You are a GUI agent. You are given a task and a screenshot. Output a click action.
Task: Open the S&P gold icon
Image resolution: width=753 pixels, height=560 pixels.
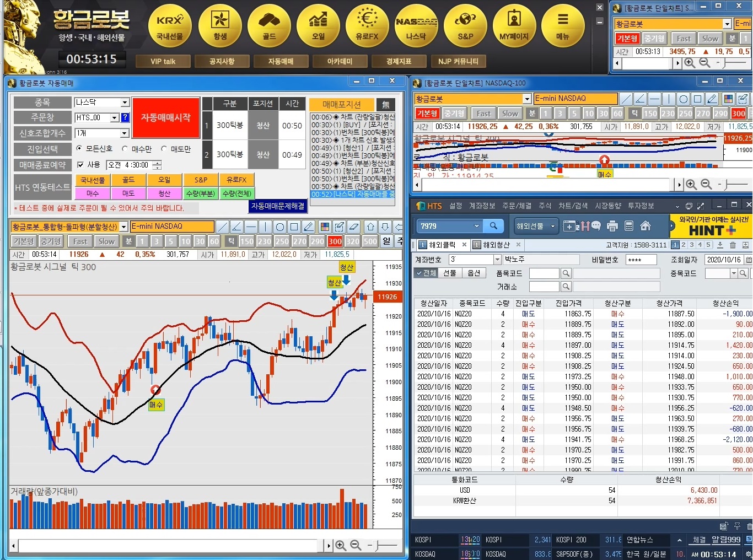465,26
